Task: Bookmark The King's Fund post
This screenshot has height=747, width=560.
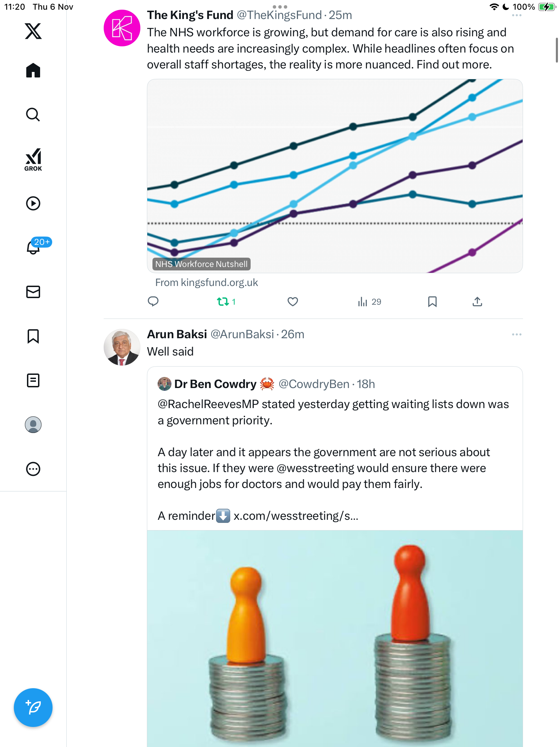Action: (x=432, y=302)
